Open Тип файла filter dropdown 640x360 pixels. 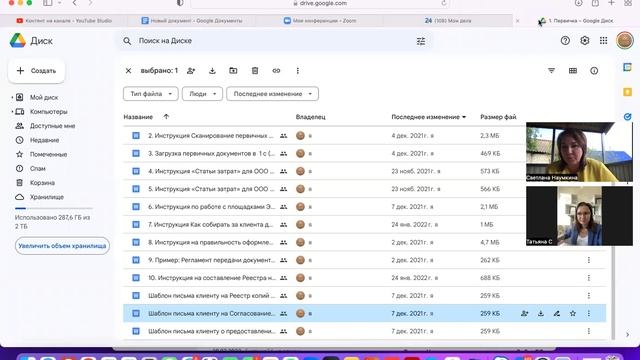point(151,94)
